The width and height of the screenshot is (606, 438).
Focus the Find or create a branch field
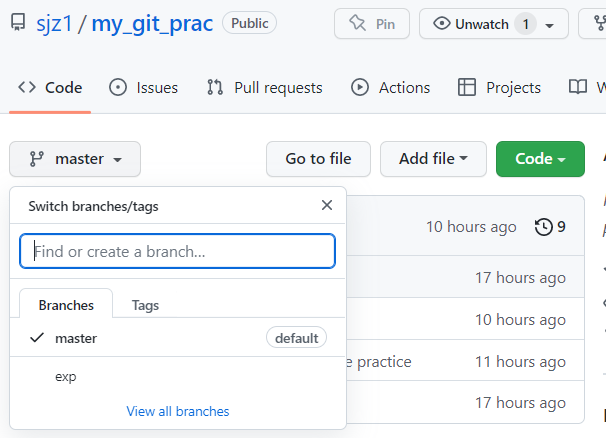coord(177,251)
